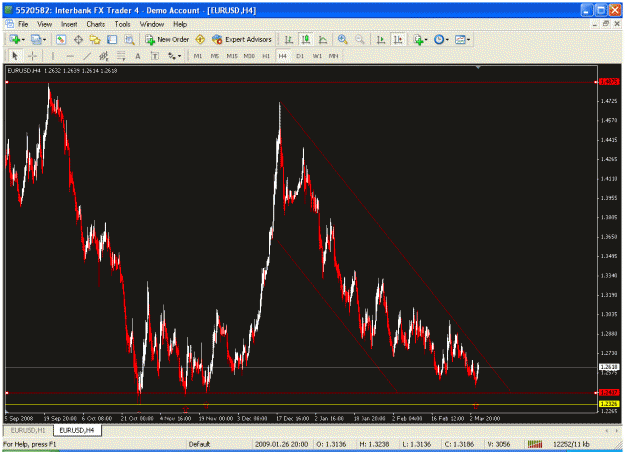Open the Data Window crosshair-target icon
This screenshot has height=452, width=625.
78,39
